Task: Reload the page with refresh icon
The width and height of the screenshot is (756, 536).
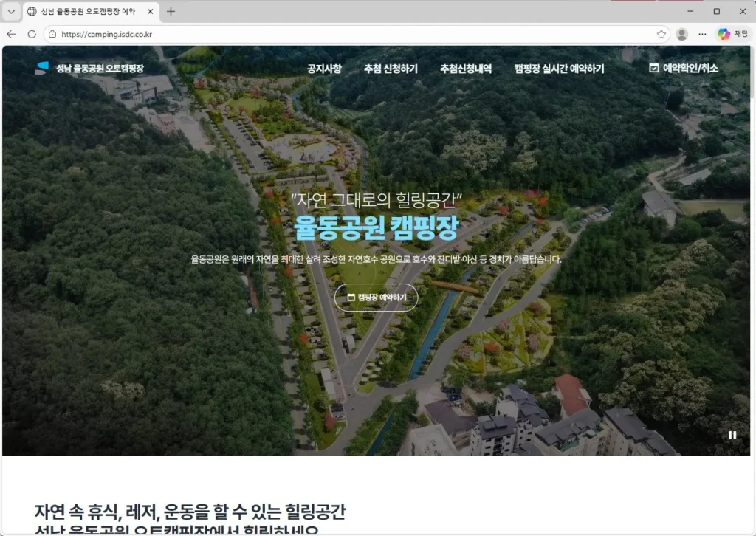Action: pyautogui.click(x=32, y=34)
